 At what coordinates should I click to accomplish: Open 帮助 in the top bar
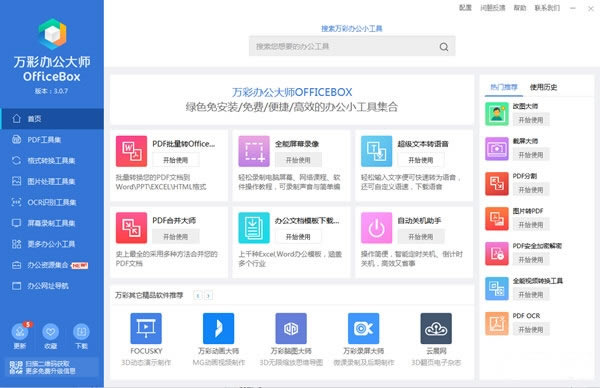click(x=520, y=8)
